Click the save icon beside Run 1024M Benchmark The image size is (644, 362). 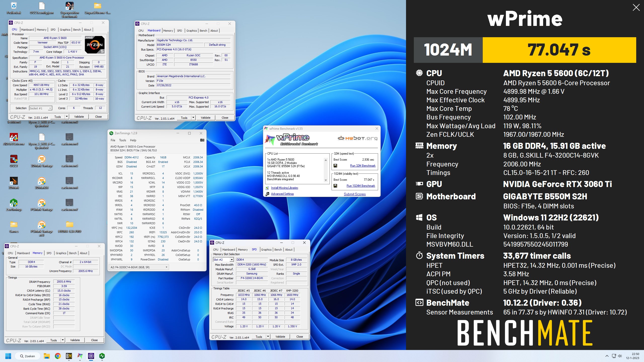point(335,186)
